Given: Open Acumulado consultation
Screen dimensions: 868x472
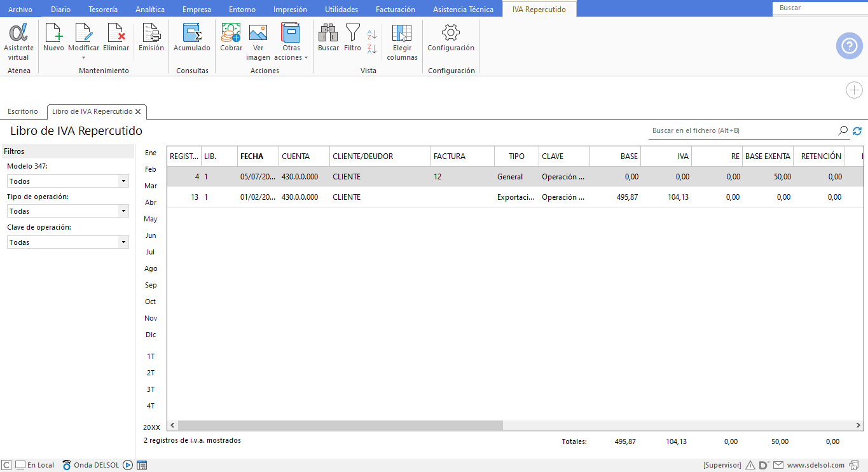Looking at the screenshot, I should (192, 38).
